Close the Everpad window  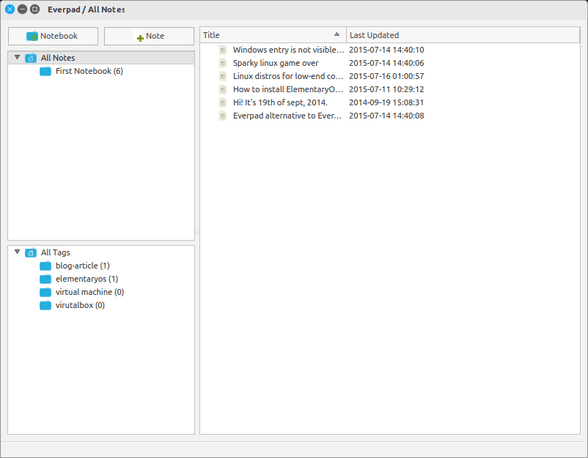pyautogui.click(x=10, y=9)
